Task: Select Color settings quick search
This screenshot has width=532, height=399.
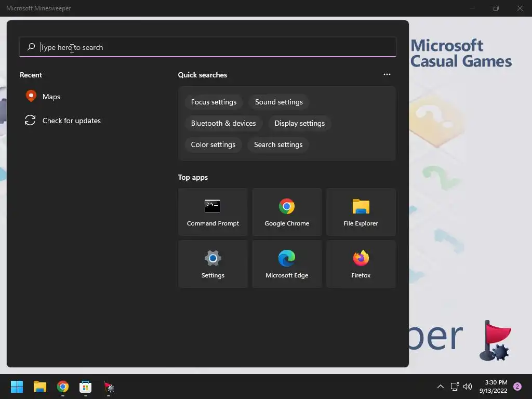Action: click(213, 145)
